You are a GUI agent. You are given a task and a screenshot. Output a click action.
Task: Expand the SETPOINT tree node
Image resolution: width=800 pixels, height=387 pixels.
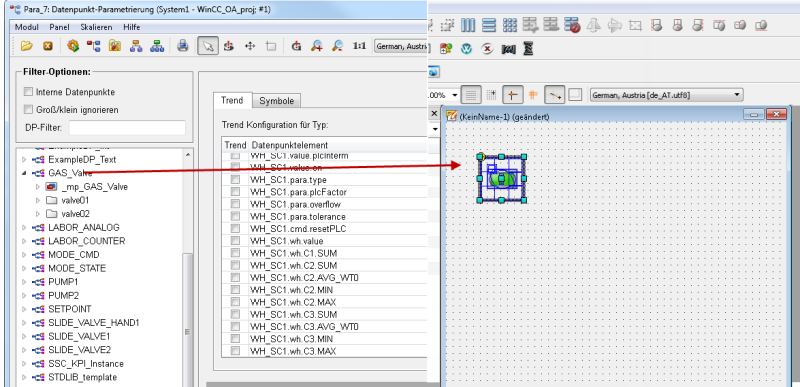click(23, 309)
